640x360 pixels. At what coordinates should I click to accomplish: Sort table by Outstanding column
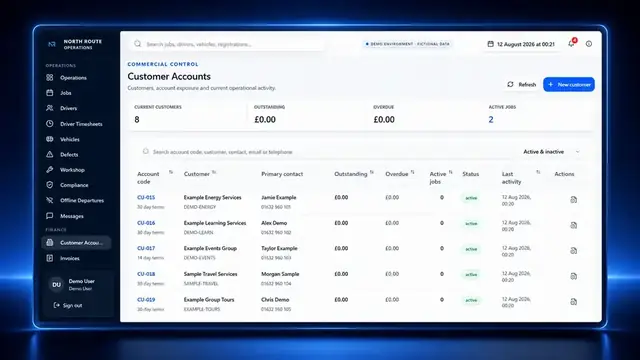[x=371, y=172]
